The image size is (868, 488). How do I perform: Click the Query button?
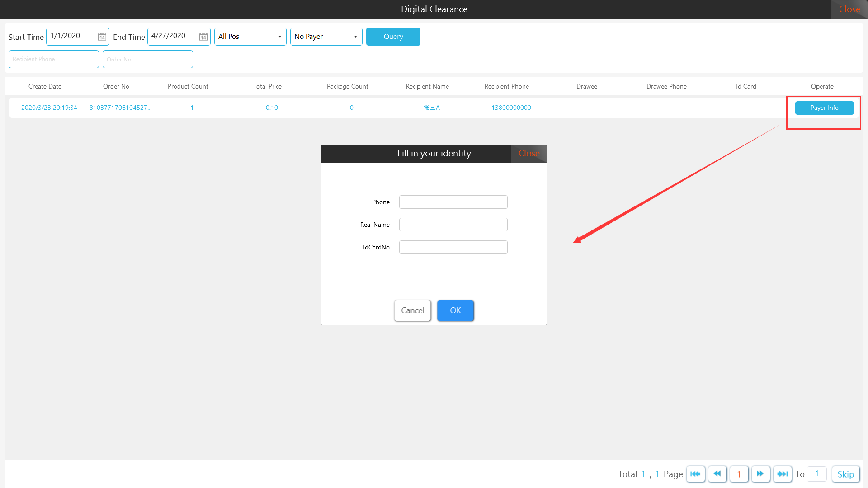393,37
